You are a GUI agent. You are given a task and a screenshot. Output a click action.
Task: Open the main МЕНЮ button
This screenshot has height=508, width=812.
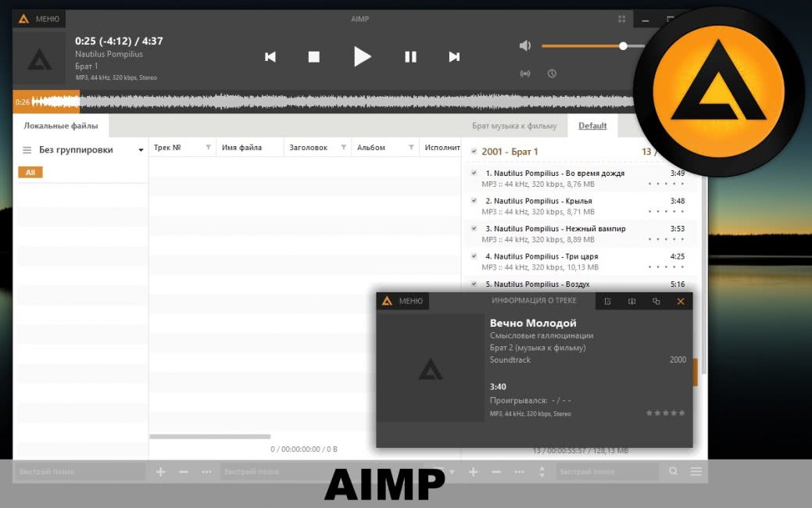39,19
